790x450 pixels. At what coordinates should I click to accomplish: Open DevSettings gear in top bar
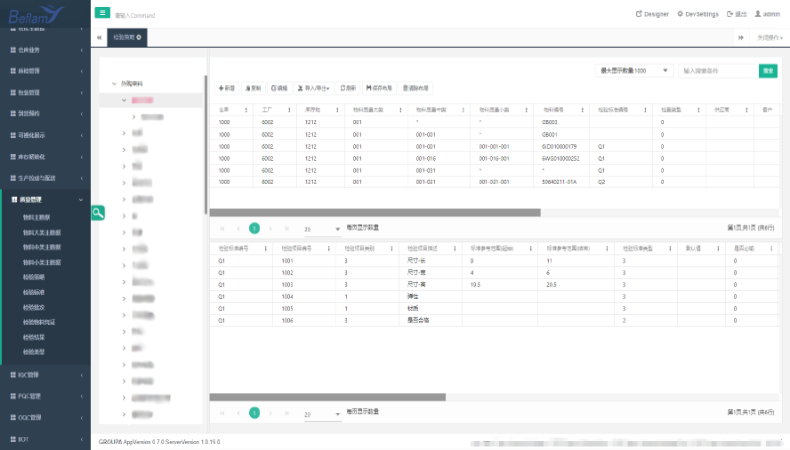click(x=698, y=14)
